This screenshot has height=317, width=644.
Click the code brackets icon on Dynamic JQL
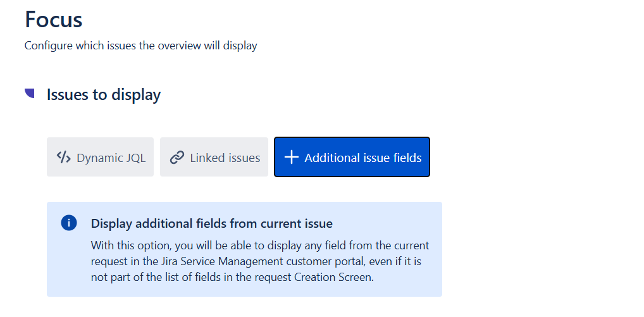tap(63, 157)
